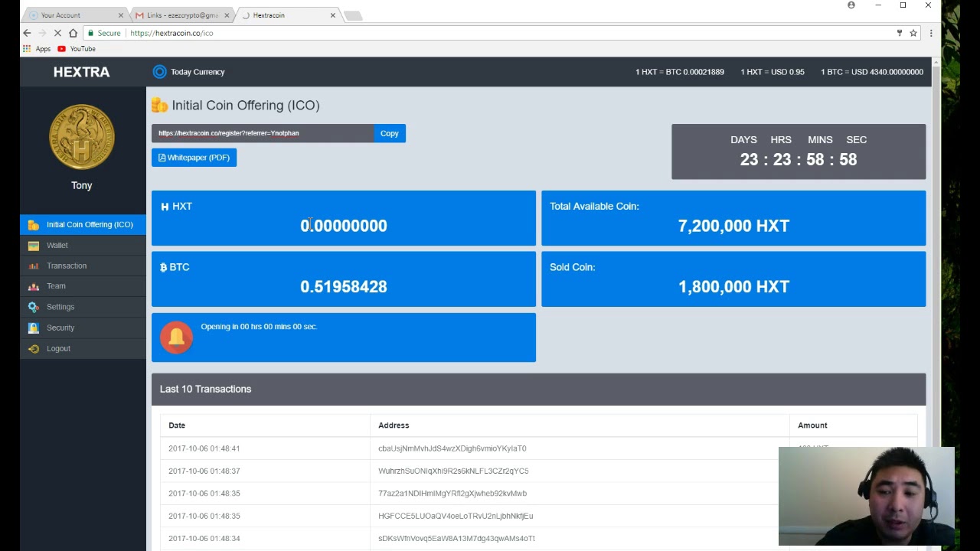
Task: Click the Logout arrow icon
Action: 33,349
